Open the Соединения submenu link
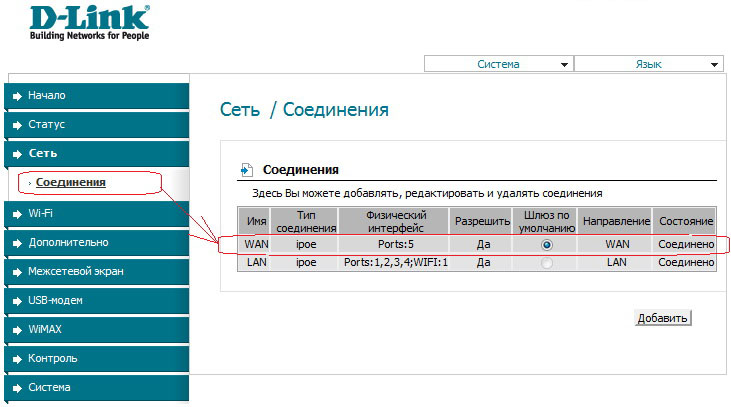The image size is (731, 407). 71,182
